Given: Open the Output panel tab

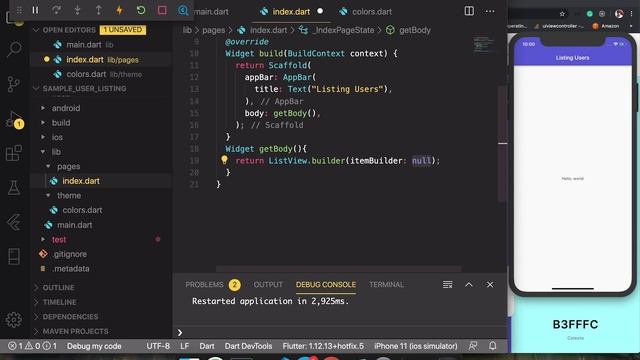Looking at the screenshot, I should point(268,284).
